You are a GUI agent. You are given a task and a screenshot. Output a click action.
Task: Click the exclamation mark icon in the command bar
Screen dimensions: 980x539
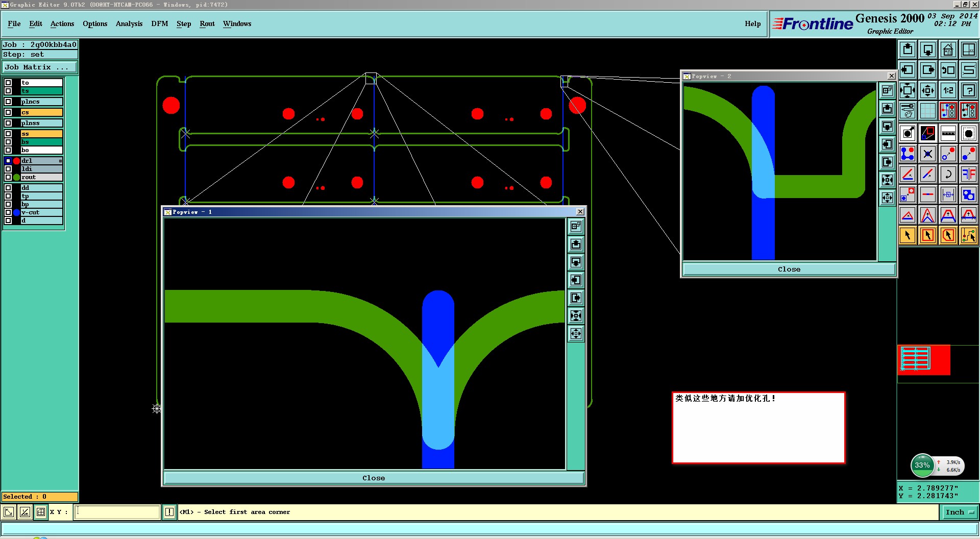(x=169, y=512)
